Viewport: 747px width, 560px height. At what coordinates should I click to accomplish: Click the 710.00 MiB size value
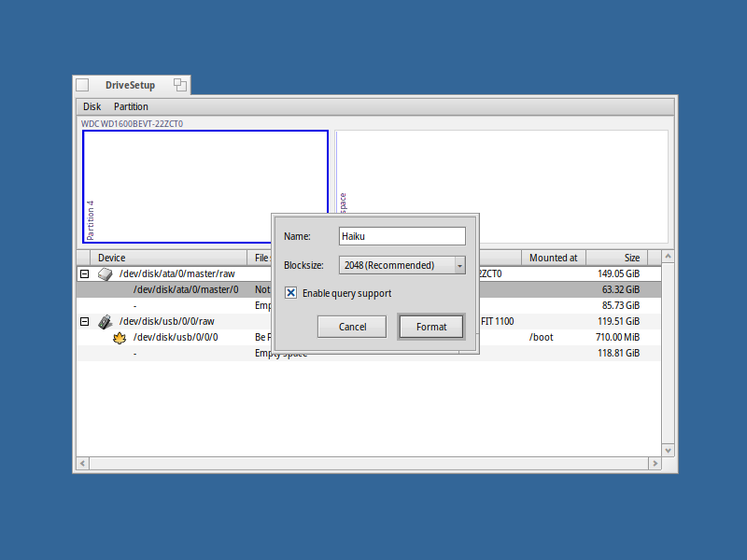click(617, 337)
